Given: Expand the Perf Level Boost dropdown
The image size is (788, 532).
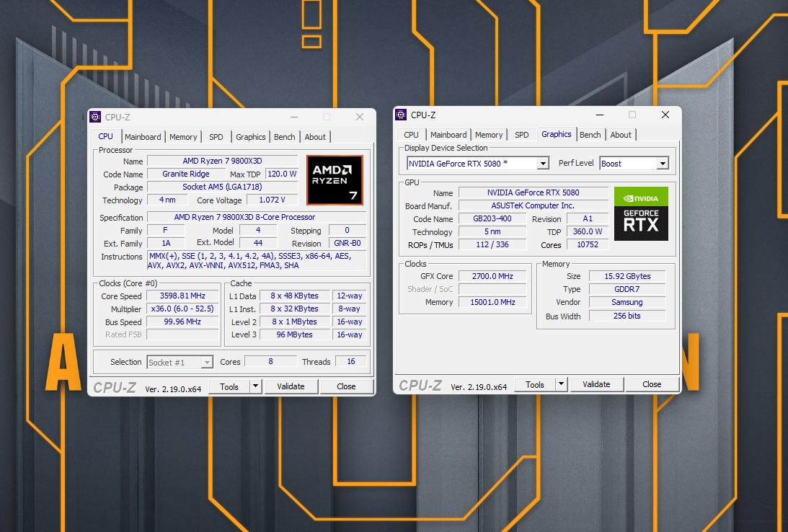Looking at the screenshot, I should 663,164.
